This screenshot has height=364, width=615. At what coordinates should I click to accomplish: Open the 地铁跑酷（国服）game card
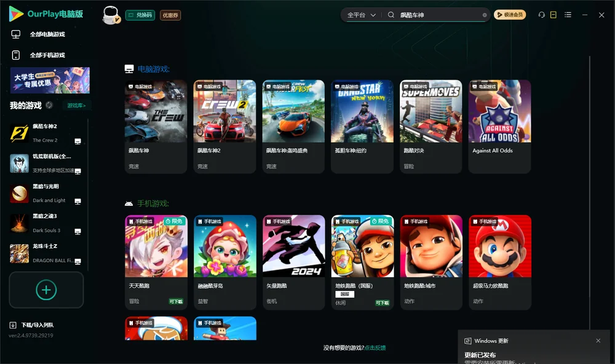pyautogui.click(x=362, y=262)
